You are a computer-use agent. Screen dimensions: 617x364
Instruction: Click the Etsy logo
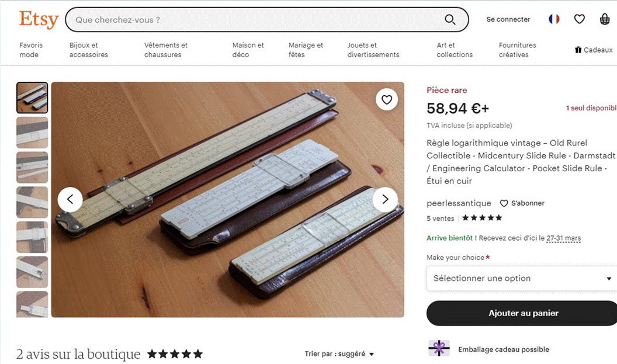pos(39,19)
